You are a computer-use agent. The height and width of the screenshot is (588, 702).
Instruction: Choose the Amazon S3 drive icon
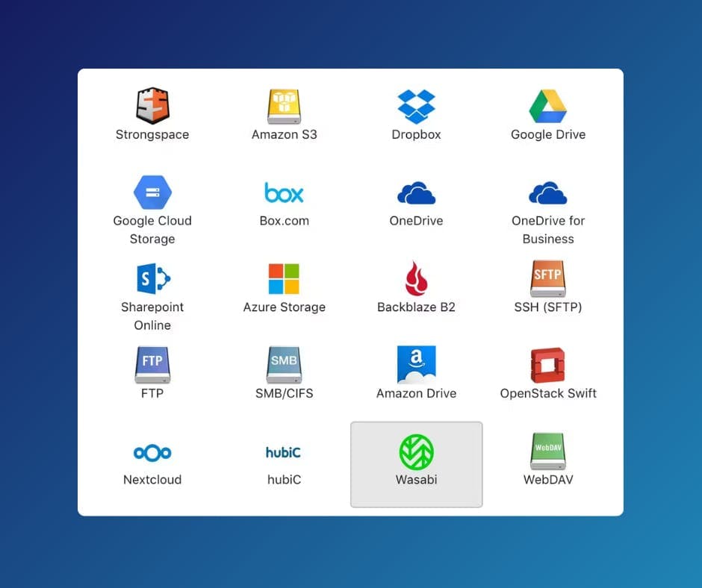[285, 107]
